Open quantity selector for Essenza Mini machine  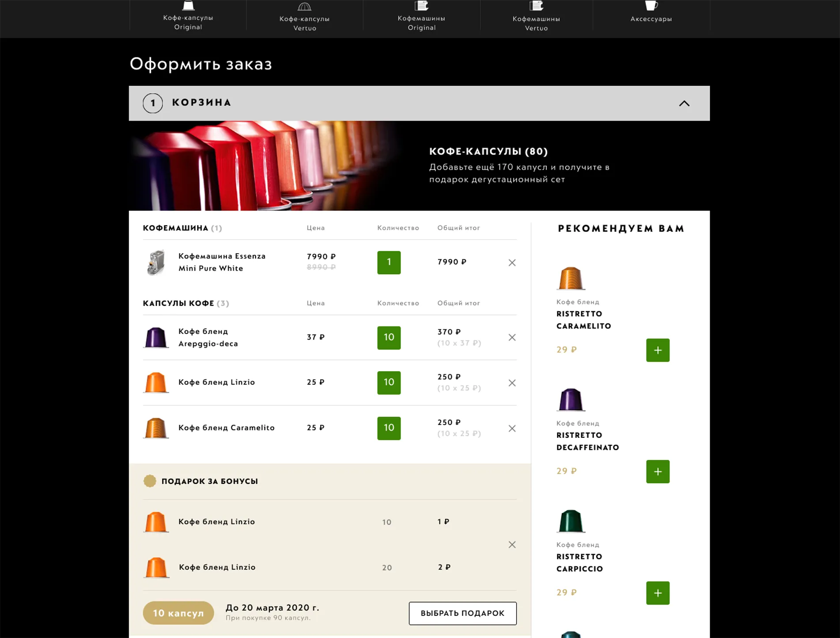click(x=389, y=262)
